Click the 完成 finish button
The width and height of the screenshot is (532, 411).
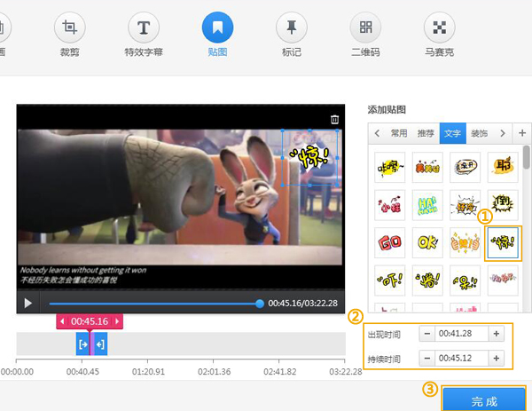[484, 399]
